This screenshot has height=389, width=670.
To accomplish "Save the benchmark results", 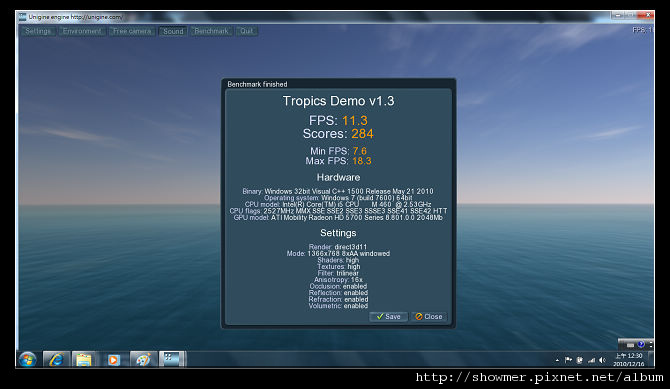I will pos(388,317).
